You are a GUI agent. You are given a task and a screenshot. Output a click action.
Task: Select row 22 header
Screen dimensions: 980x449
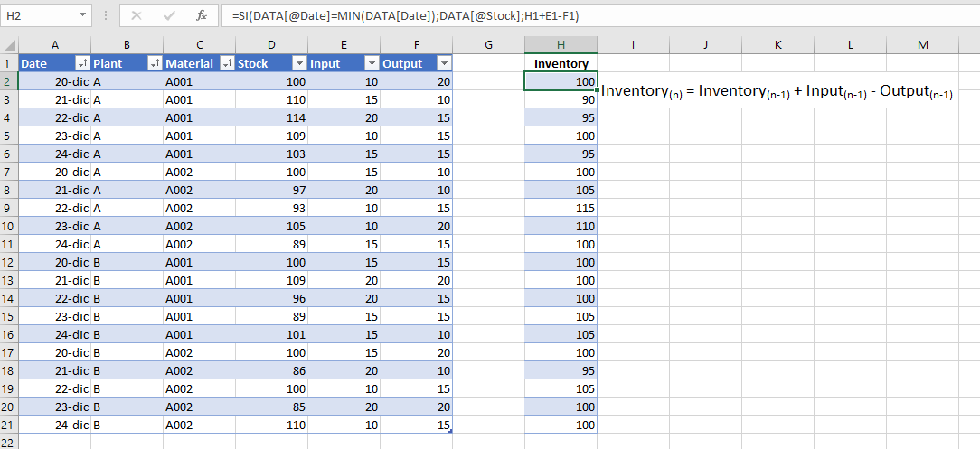click(9, 442)
